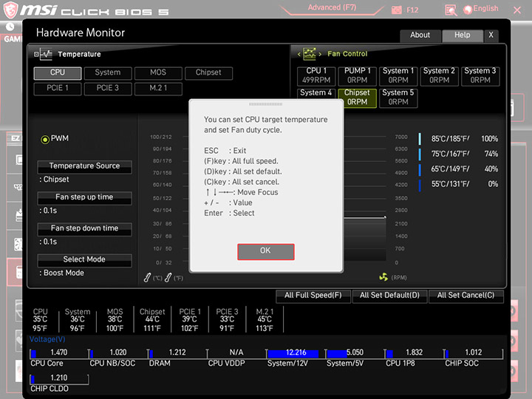This screenshot has height=399, width=532.
Task: Open System 3 fan tab
Action: click(480, 75)
